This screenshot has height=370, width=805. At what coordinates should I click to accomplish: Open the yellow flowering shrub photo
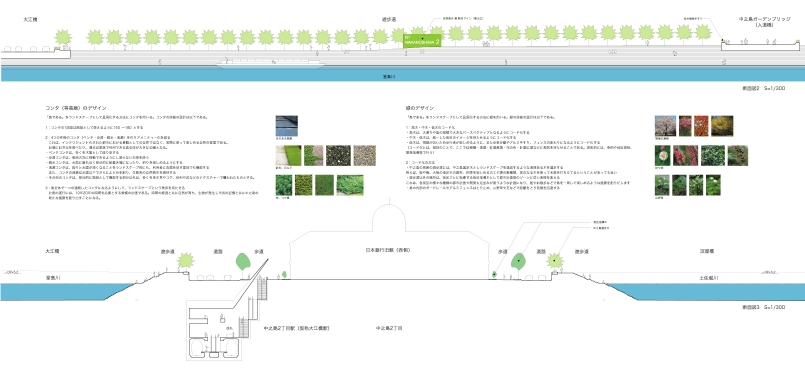(x=722, y=126)
